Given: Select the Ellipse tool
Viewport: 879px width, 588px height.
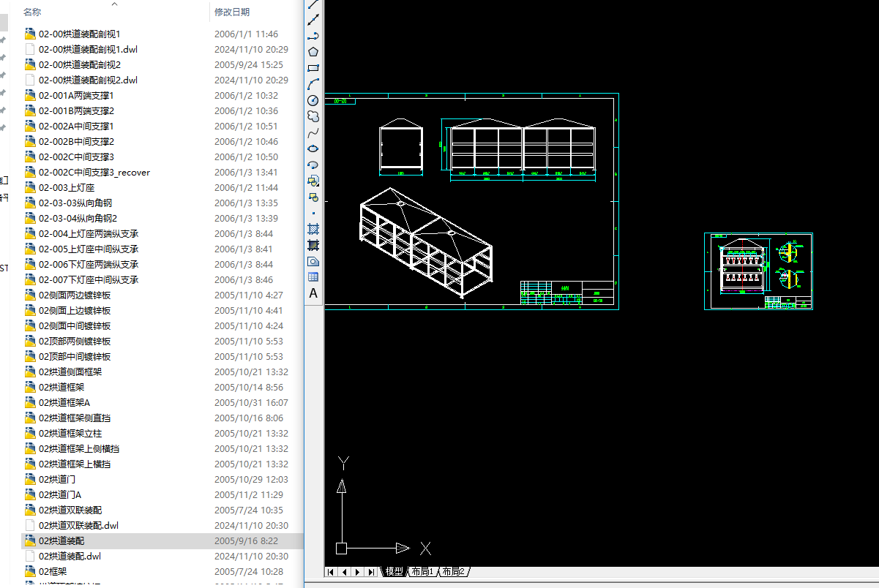Looking at the screenshot, I should pos(313,148).
